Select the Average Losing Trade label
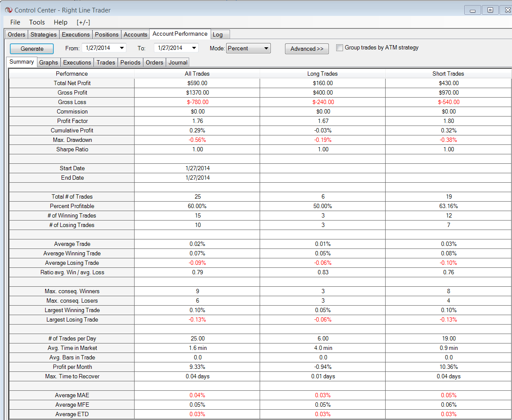The width and height of the screenshot is (512, 420). tap(72, 263)
